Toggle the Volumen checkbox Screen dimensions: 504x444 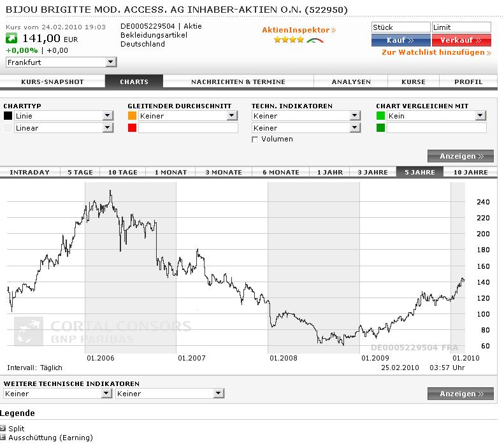[255, 140]
